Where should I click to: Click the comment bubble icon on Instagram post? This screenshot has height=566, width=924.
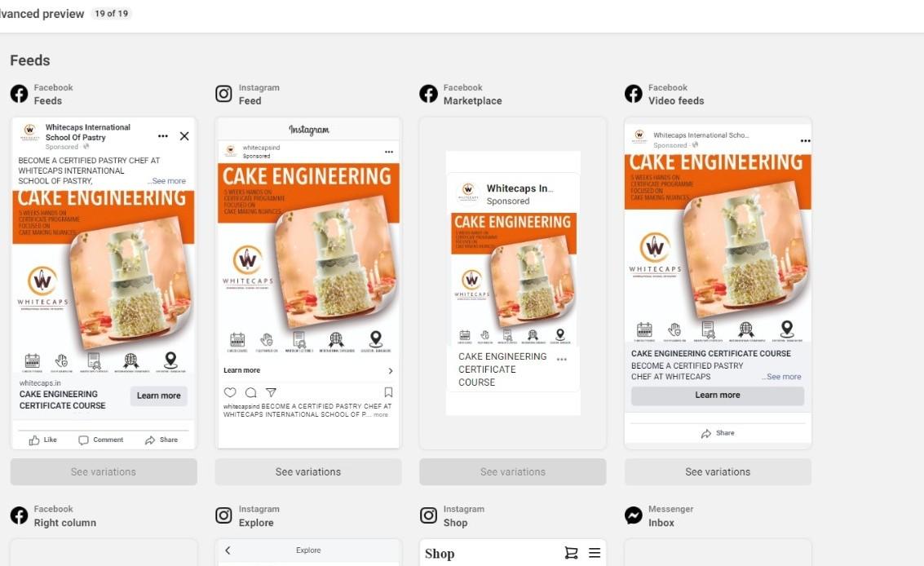point(250,392)
